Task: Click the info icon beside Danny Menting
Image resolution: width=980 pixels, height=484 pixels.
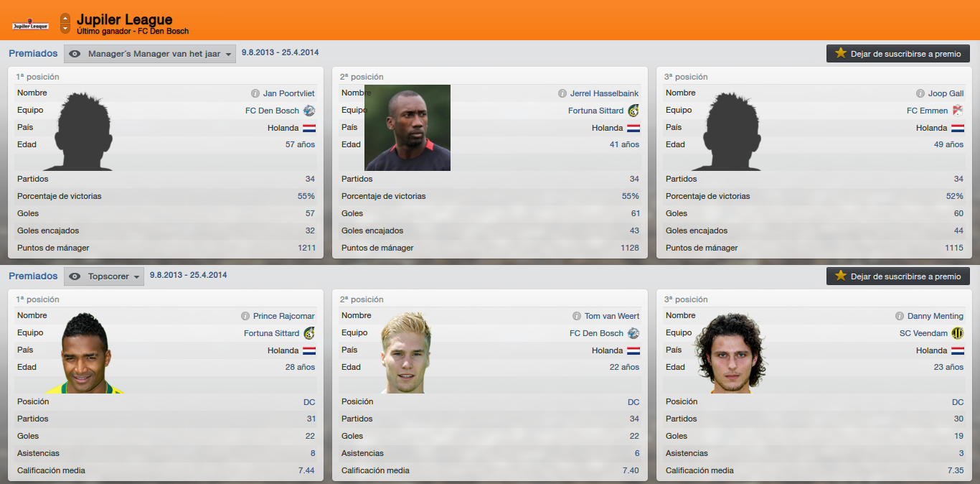Action: [900, 316]
